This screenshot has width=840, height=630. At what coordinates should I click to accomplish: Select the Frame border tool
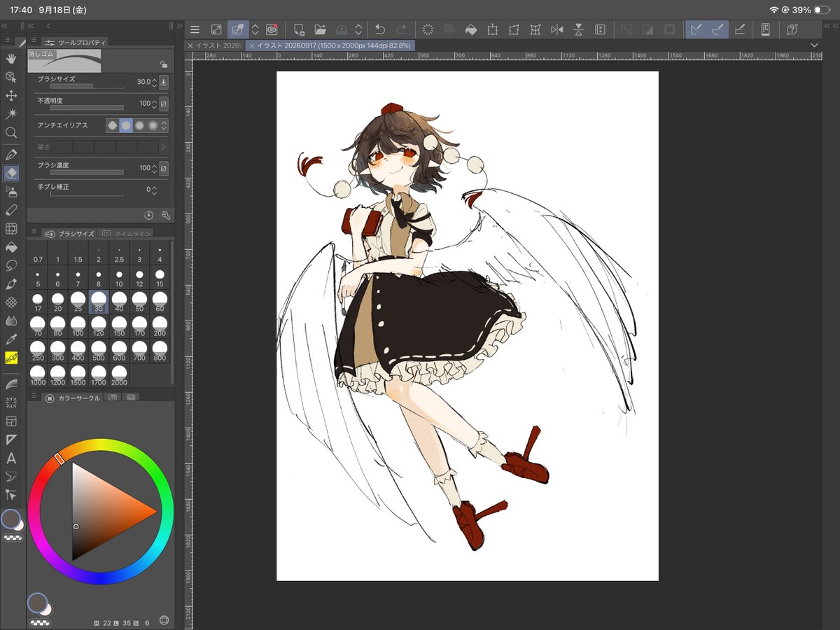[11, 421]
